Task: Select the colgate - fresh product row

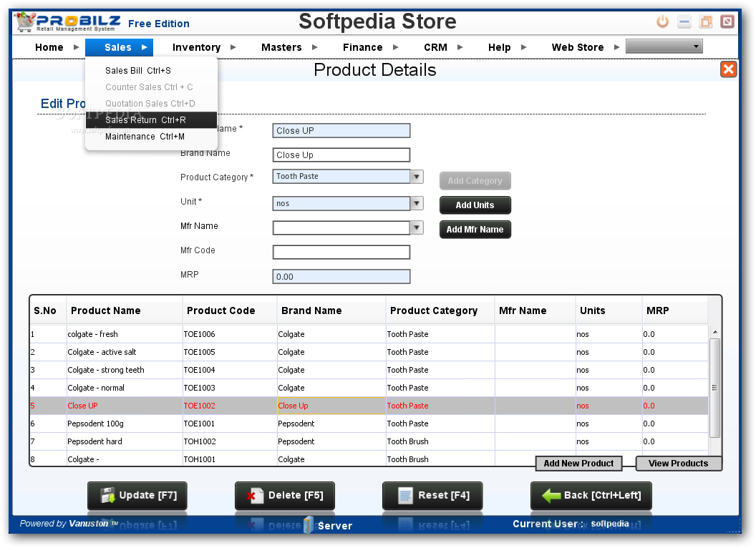Action: [369, 334]
